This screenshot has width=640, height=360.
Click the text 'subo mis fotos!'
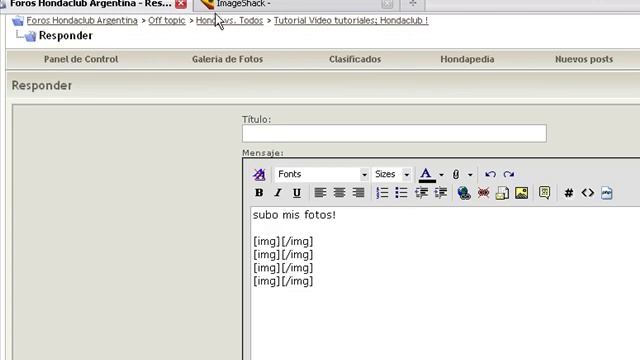coord(294,215)
